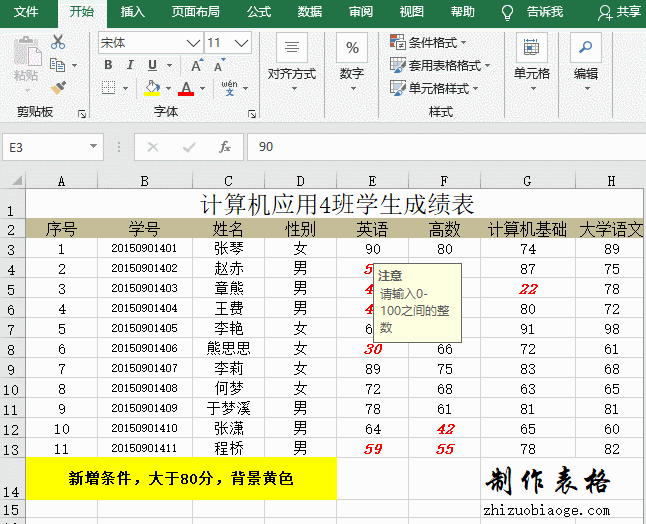Switch to the 页面布局 tab
Screen dimensions: 646x524
[196, 12]
